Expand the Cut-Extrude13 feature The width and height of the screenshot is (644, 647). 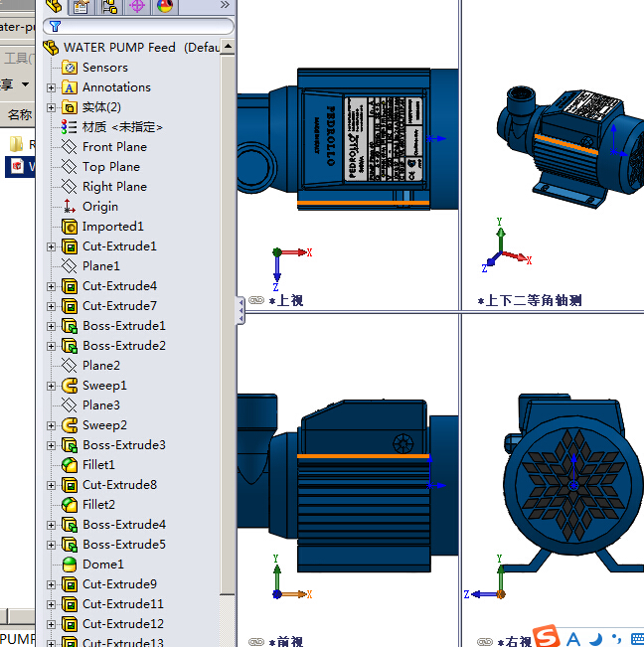(x=51, y=643)
